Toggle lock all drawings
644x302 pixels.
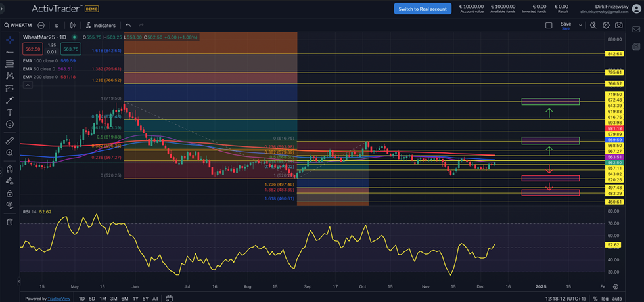tap(10, 194)
